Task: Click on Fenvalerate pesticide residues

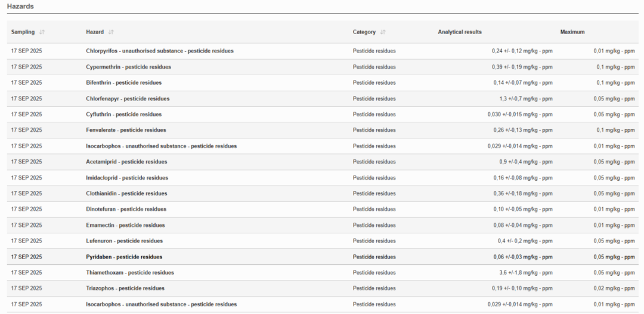Action: click(x=126, y=130)
